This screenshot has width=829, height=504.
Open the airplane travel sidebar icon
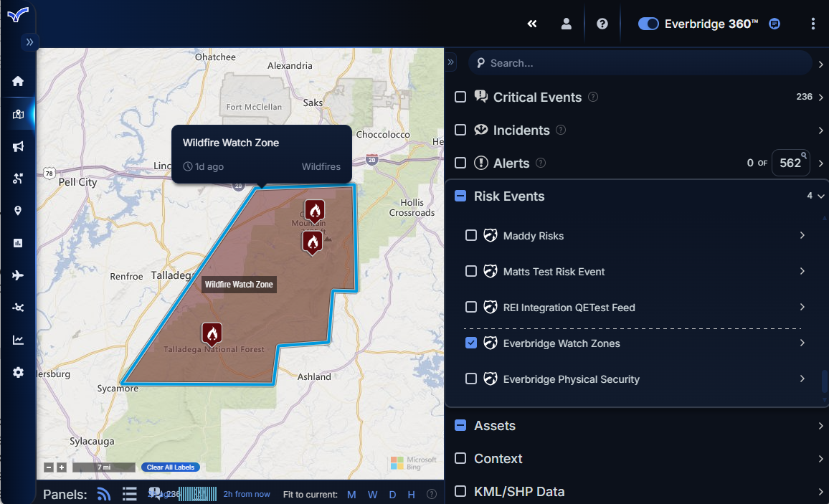point(18,275)
